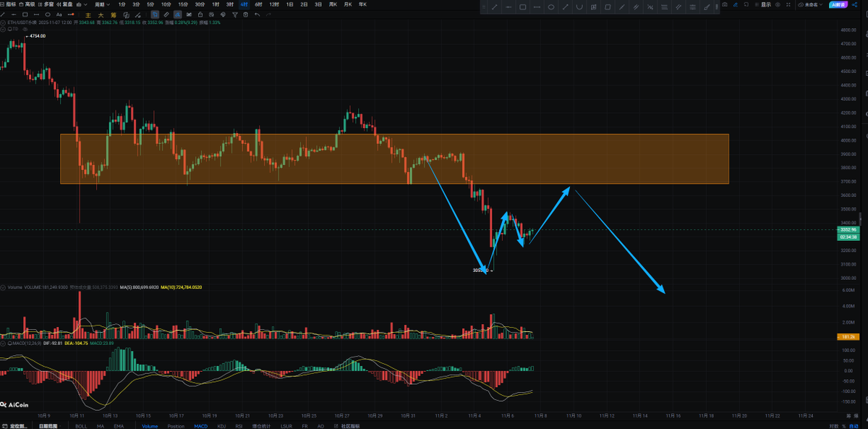Viewport: 868px width, 429px height.
Task: Open the 高级 advanced menu
Action: click(27, 4)
